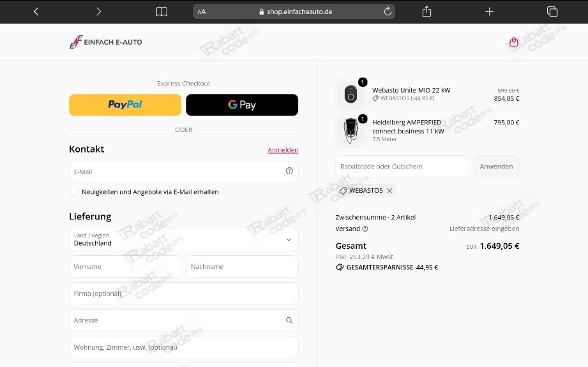Click the inkl. 263,29 € MwSt text
588x367 pixels.
point(364,257)
